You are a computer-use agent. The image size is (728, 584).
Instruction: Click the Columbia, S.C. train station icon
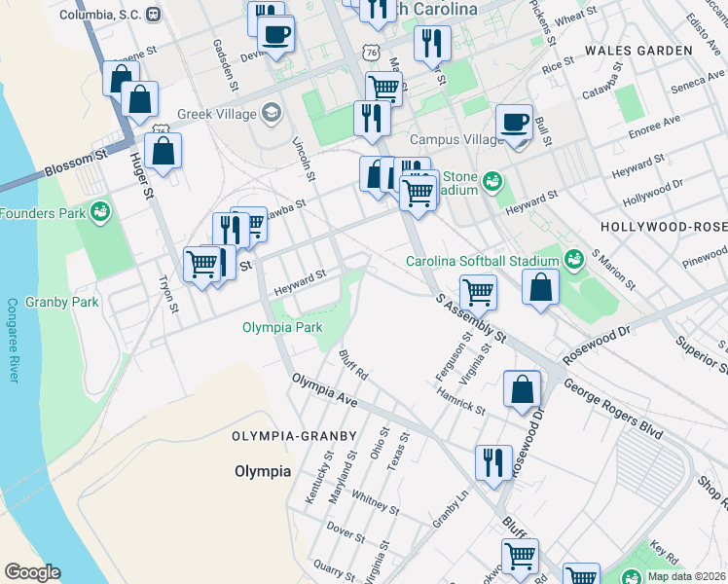(x=153, y=15)
